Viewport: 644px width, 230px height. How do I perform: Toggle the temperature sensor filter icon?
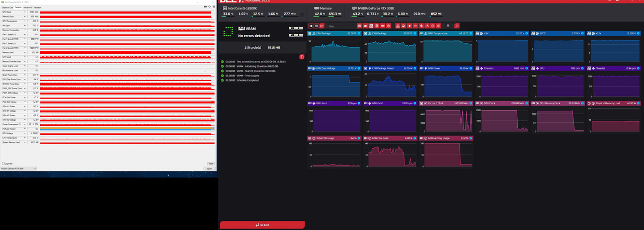[397, 26]
